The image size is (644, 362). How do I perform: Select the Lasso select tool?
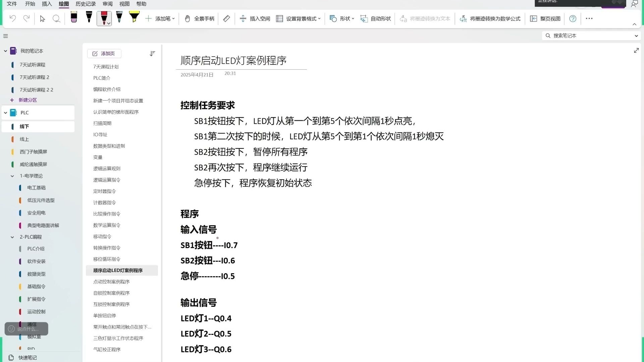click(x=56, y=19)
